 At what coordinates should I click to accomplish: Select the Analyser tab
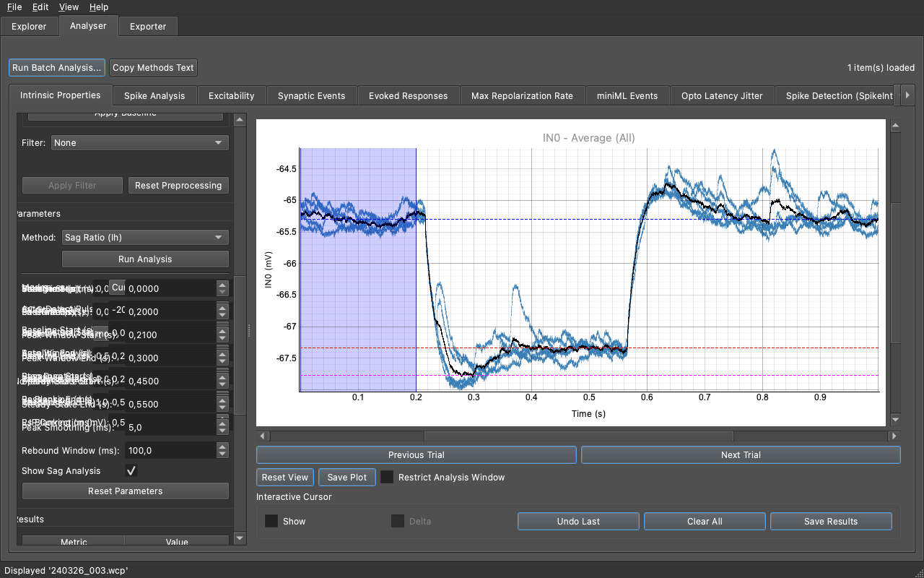point(88,26)
